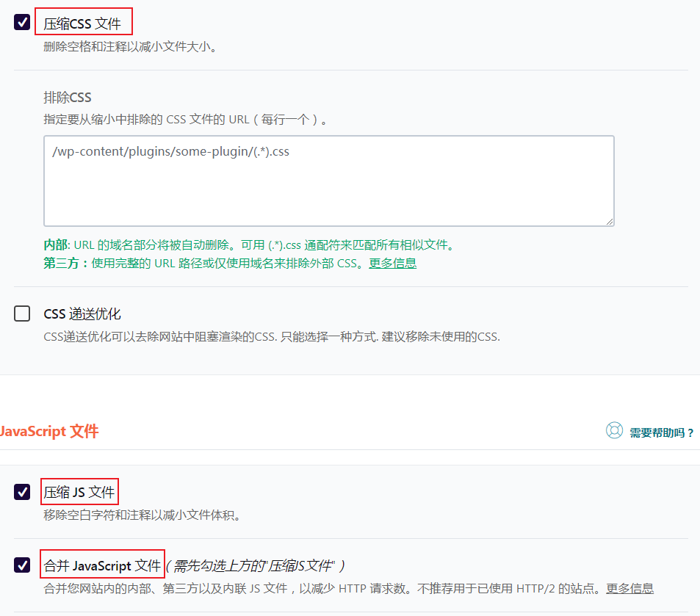This screenshot has height=616, width=700.
Task: Click the description below CSS 递送优化
Action: (x=272, y=337)
